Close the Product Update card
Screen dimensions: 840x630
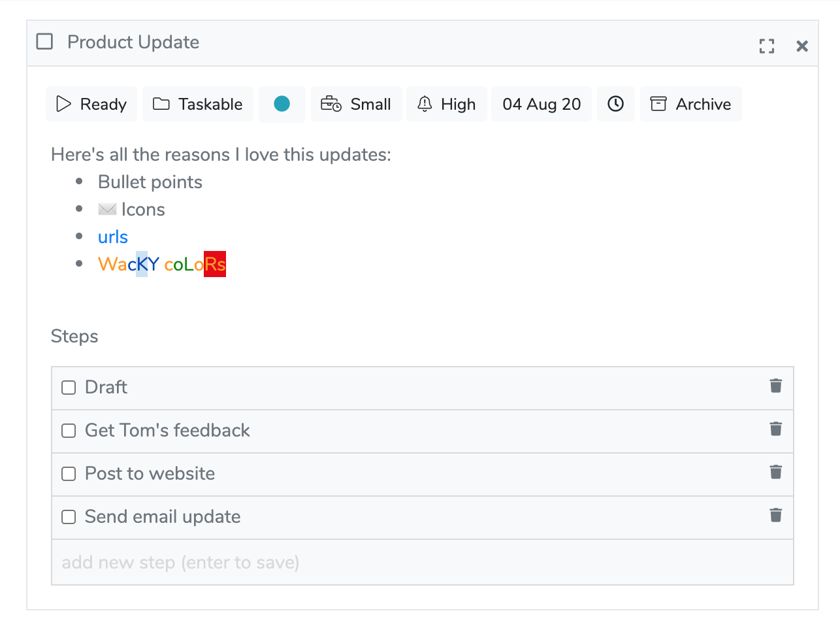tap(802, 46)
